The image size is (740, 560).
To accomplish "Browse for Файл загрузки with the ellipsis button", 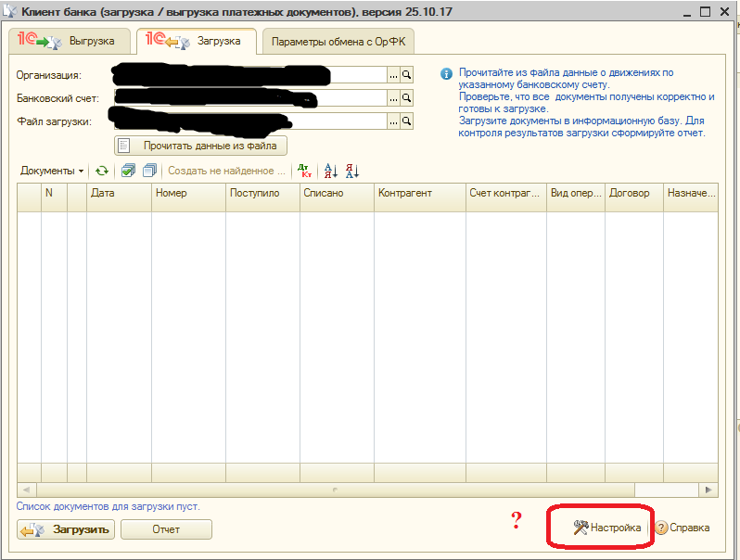I will [393, 121].
